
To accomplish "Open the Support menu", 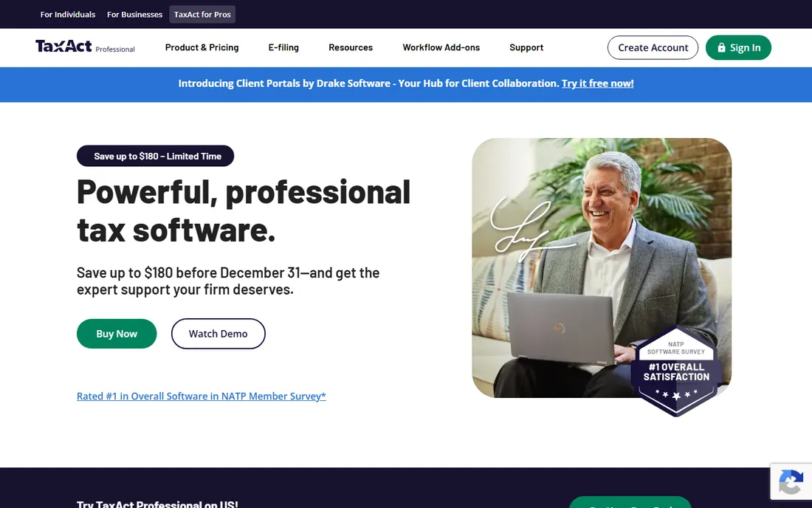I will pyautogui.click(x=526, y=48).
